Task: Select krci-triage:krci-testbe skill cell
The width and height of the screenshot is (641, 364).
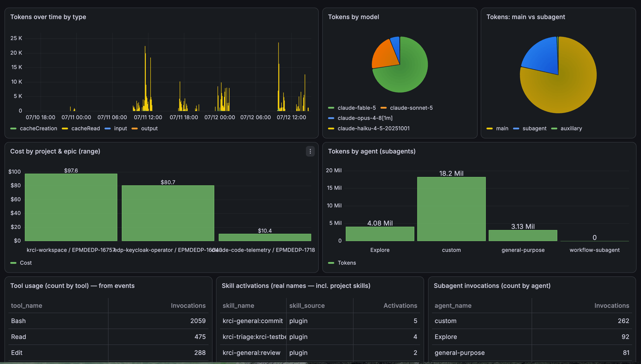Action: coord(253,337)
